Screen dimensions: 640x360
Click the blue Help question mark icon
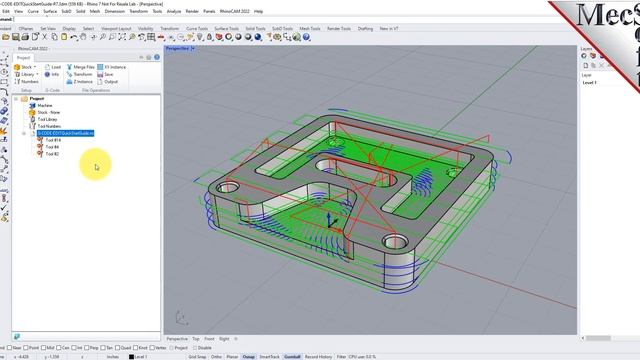click(307, 37)
